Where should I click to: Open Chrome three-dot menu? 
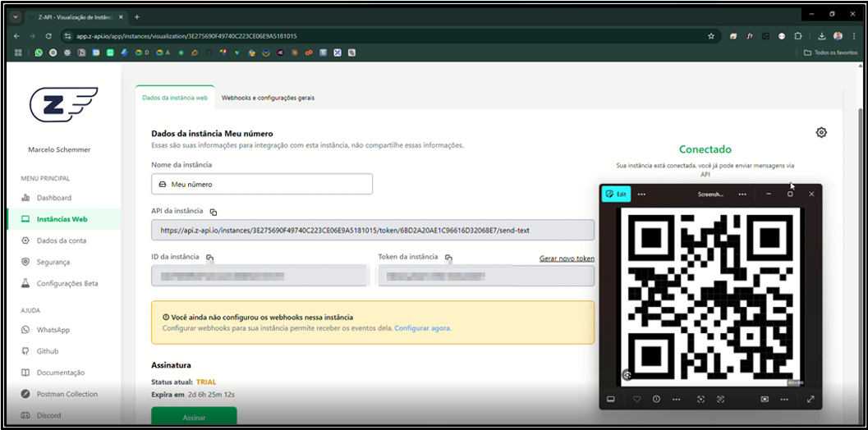pos(854,36)
